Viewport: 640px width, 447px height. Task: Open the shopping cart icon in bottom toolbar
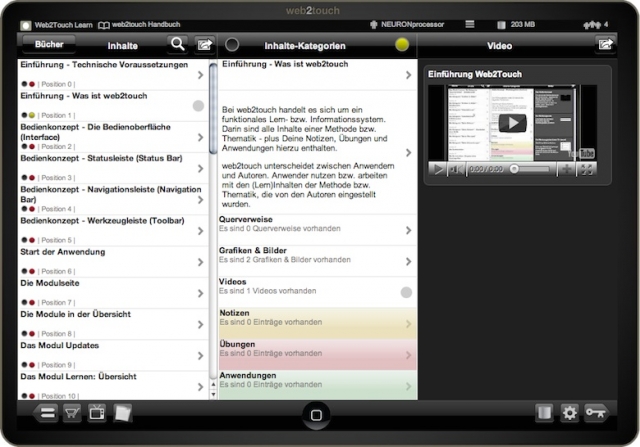click(x=72, y=413)
